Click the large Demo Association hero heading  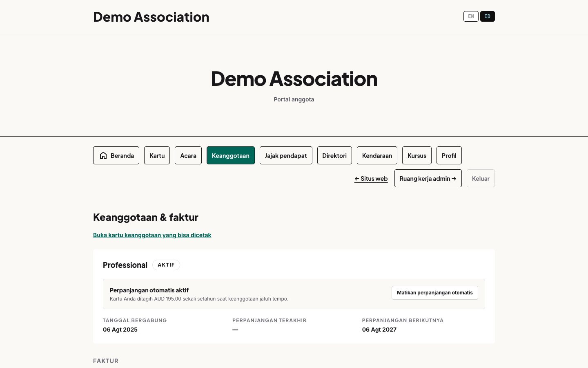(x=294, y=79)
